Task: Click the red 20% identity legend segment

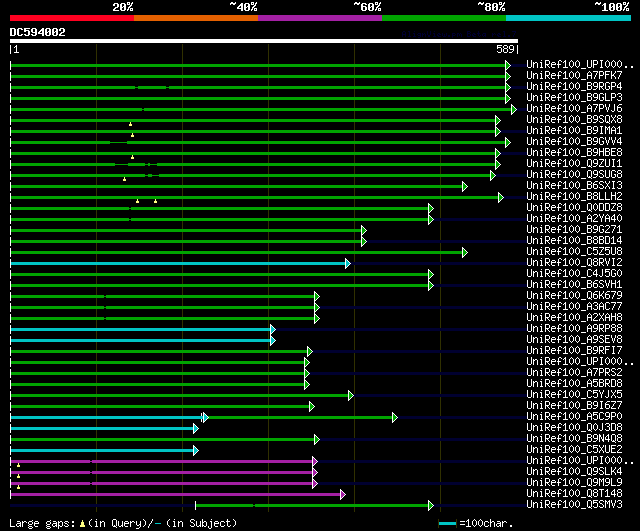Action: [72, 18]
